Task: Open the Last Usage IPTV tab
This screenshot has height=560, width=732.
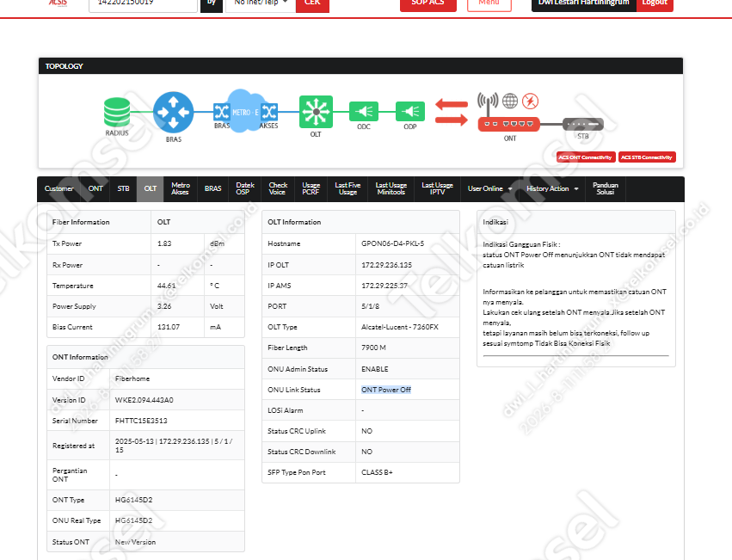Action: [x=438, y=188]
